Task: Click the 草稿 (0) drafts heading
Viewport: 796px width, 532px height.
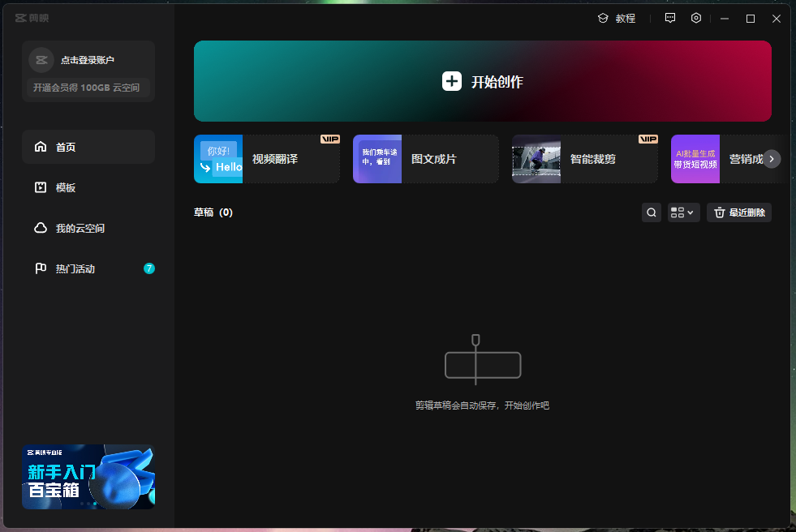Action: pyautogui.click(x=213, y=212)
